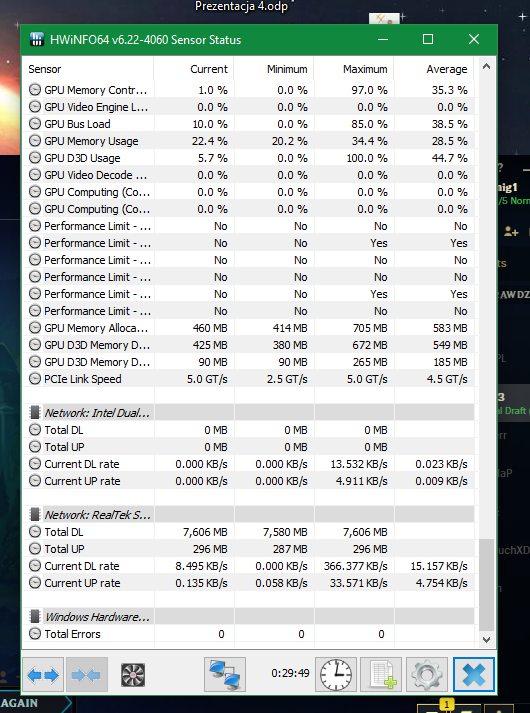Select the PCIe Link Speed sensor row

coord(248,379)
